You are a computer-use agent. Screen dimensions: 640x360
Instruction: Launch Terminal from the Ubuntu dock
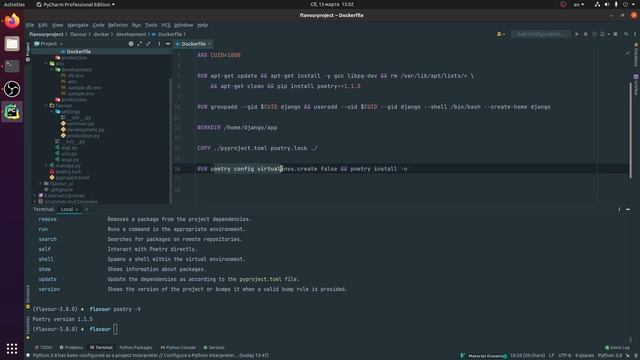[12, 66]
